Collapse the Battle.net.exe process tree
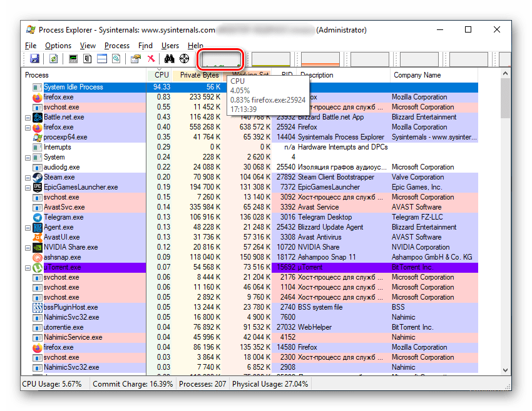 tap(28, 117)
